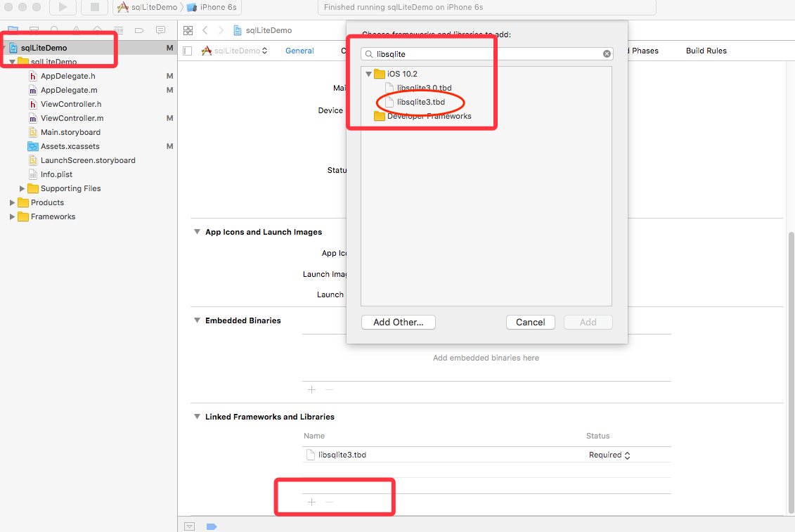795x532 pixels.
Task: Click the Cancel button
Action: click(x=530, y=322)
